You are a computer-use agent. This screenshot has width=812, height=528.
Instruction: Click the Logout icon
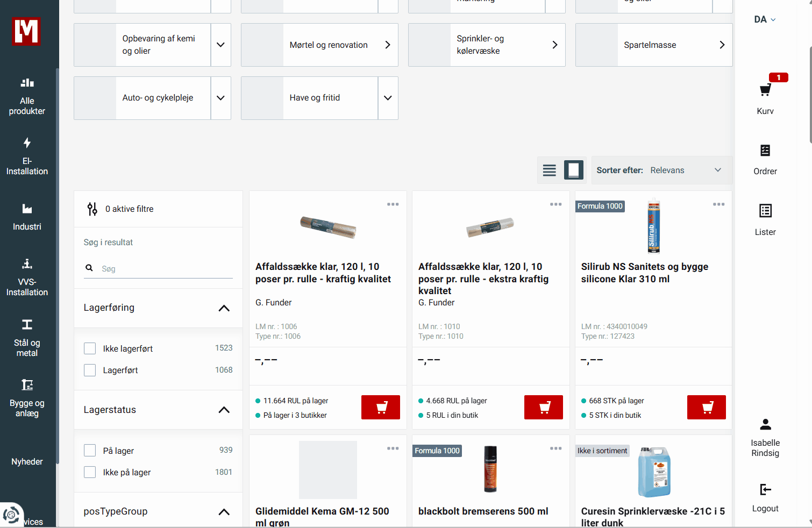pyautogui.click(x=765, y=490)
